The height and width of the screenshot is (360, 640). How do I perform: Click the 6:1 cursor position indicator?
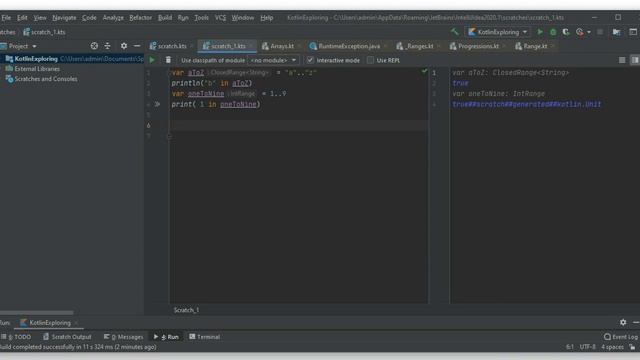click(x=570, y=347)
